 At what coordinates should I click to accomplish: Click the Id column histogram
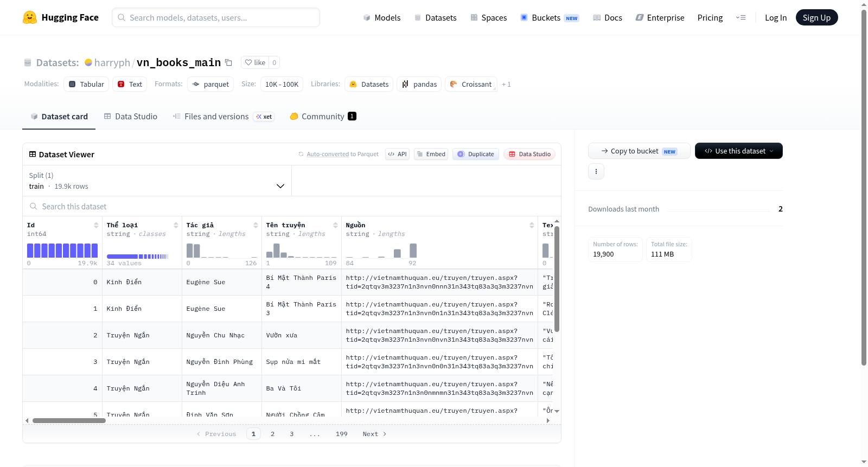click(62, 251)
